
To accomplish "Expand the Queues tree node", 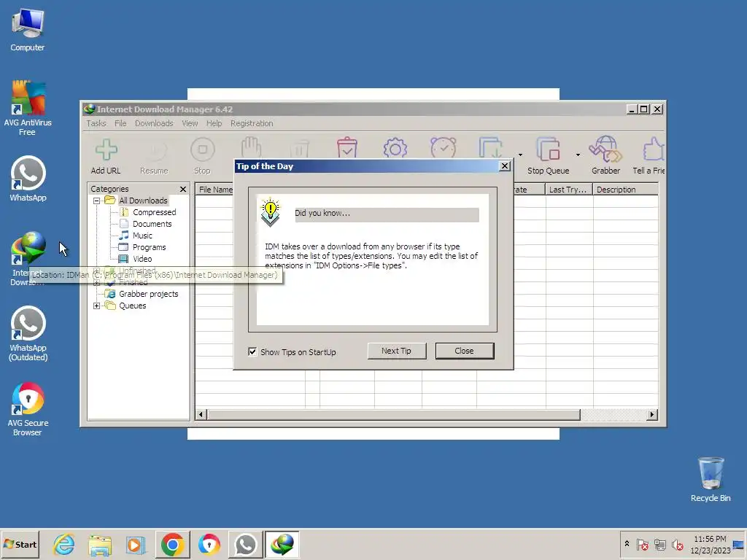I will pyautogui.click(x=97, y=306).
